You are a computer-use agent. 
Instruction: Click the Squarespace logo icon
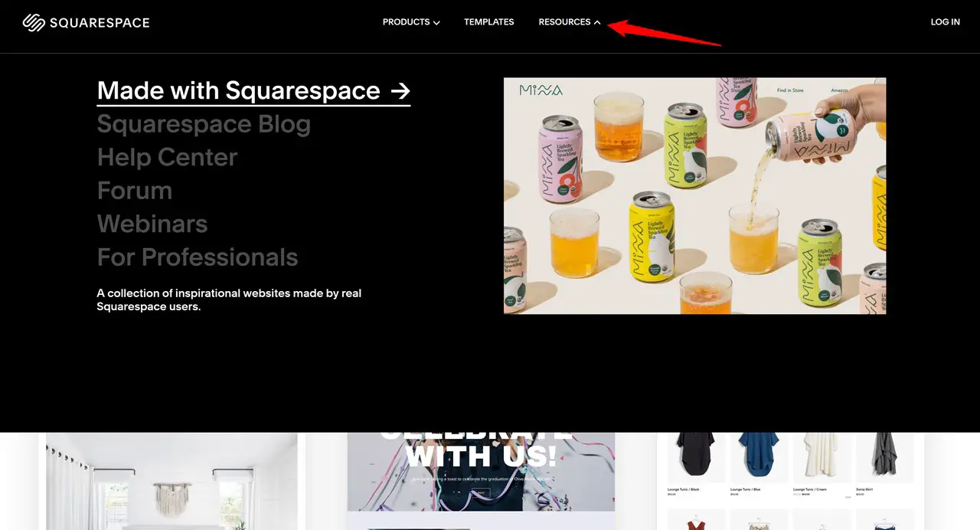34,22
